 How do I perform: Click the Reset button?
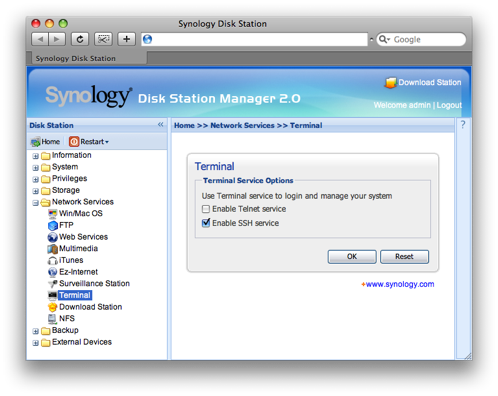404,257
